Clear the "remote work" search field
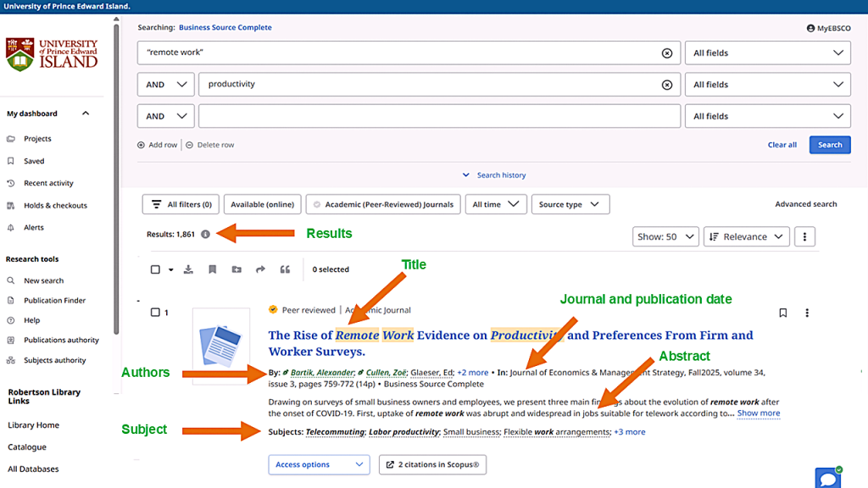The width and height of the screenshot is (868, 488). (667, 53)
